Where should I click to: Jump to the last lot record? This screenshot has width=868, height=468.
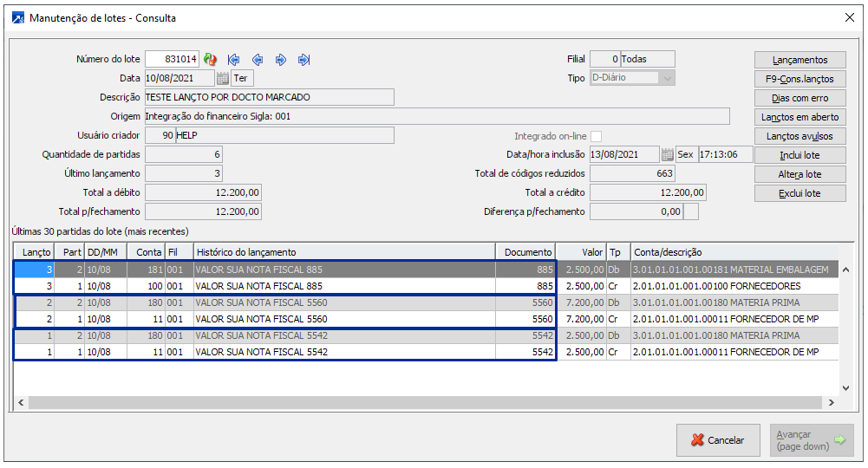[x=303, y=60]
